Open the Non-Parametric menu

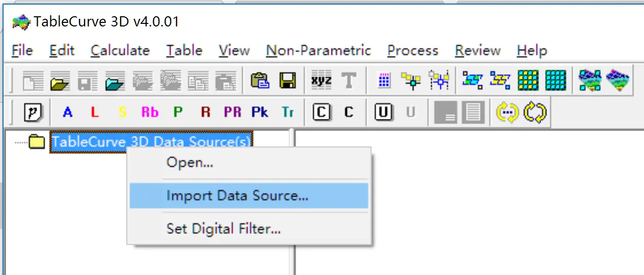tap(319, 51)
